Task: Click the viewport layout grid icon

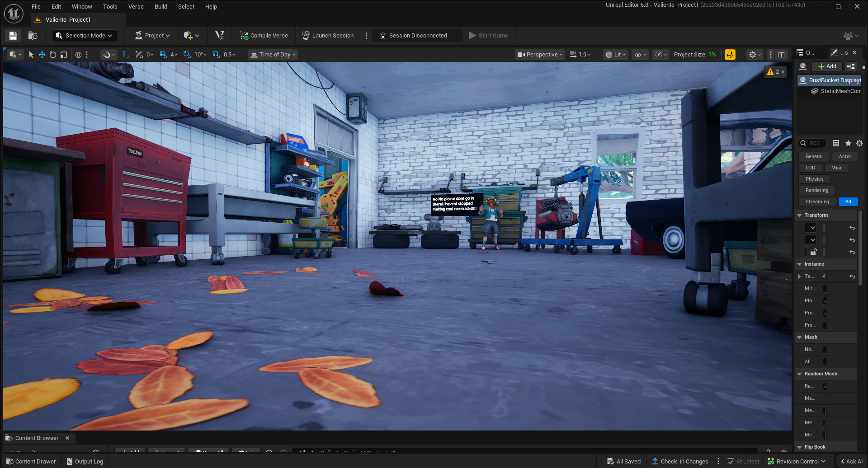Action: (781, 55)
